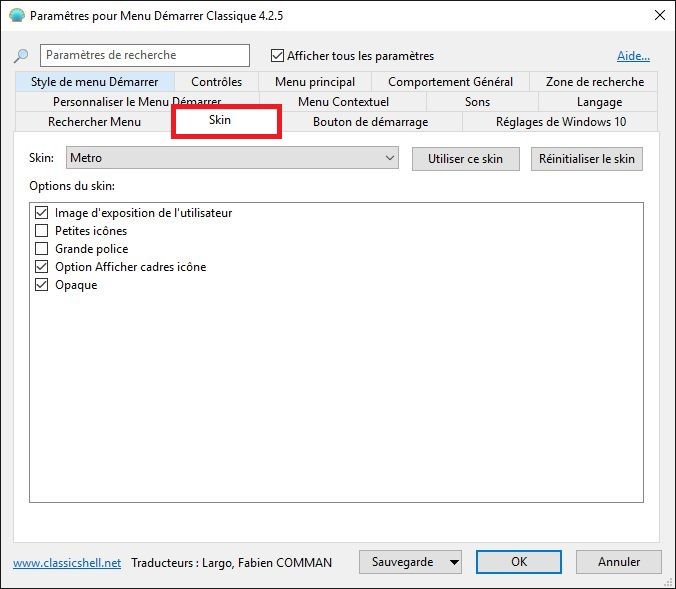Click the resize grip at window corner
The width and height of the screenshot is (676, 589).
click(x=669, y=582)
